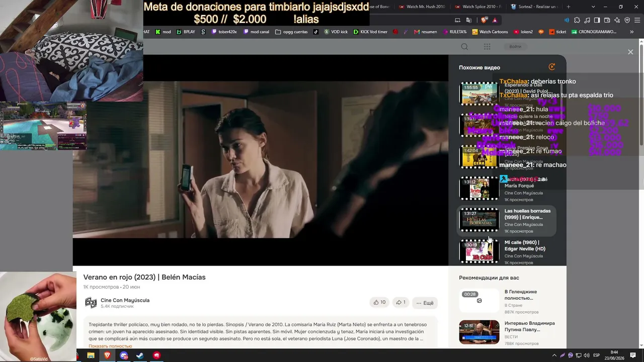Switch to Watch Splice 2010 tab
Viewport: 644px width, 362px height.
pos(477,7)
